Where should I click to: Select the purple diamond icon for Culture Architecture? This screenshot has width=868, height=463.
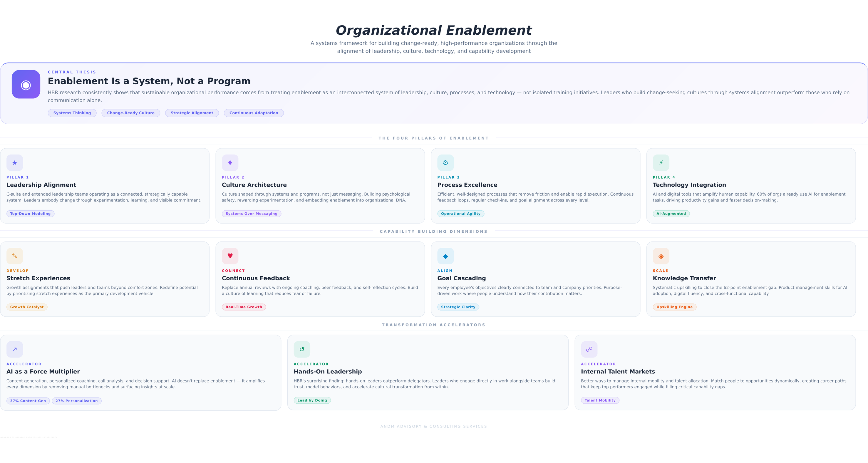(230, 163)
